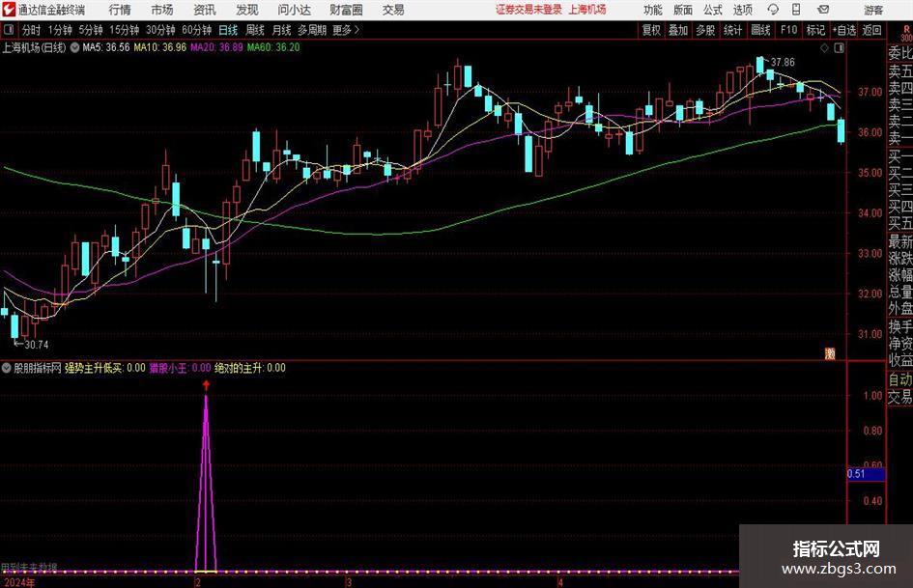Click the diamond icon at chart top right
Viewport: 913px width, 588px height.
pyautogui.click(x=824, y=48)
